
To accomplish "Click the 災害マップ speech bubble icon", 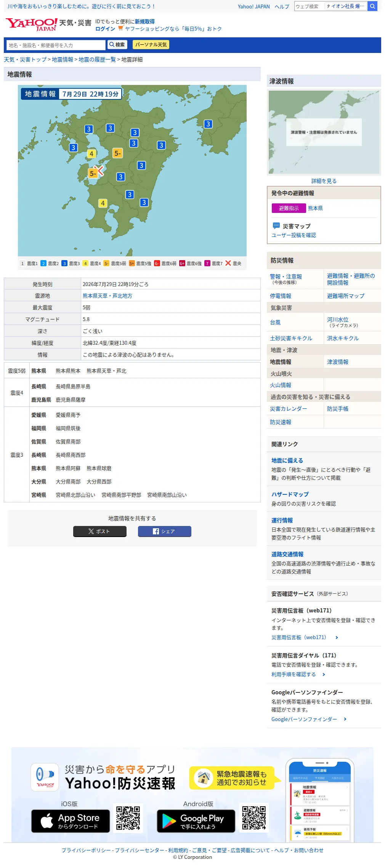I will [x=276, y=225].
